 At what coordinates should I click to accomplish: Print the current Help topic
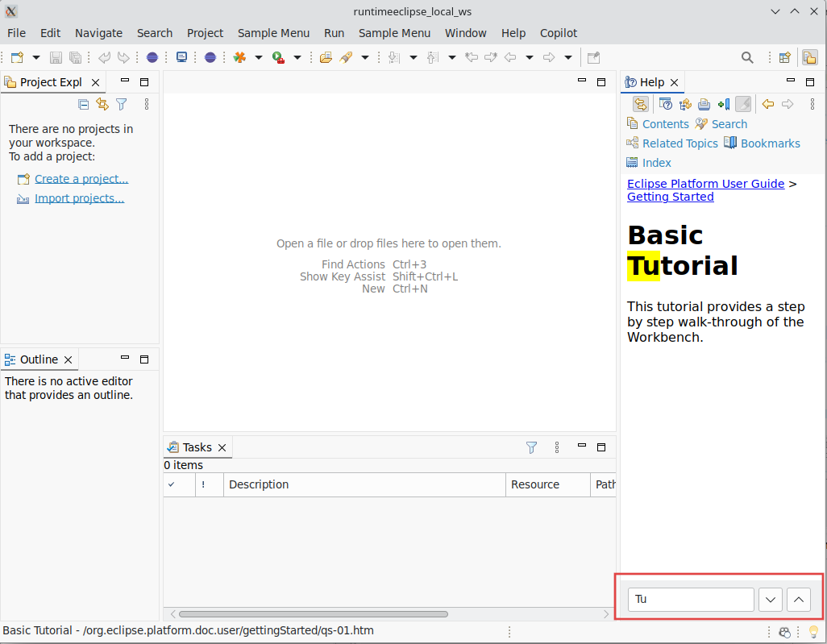tap(704, 104)
